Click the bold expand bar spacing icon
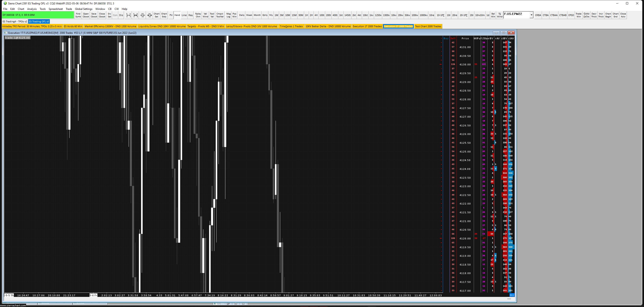Viewport: 644px width, 307px height. click(136, 15)
